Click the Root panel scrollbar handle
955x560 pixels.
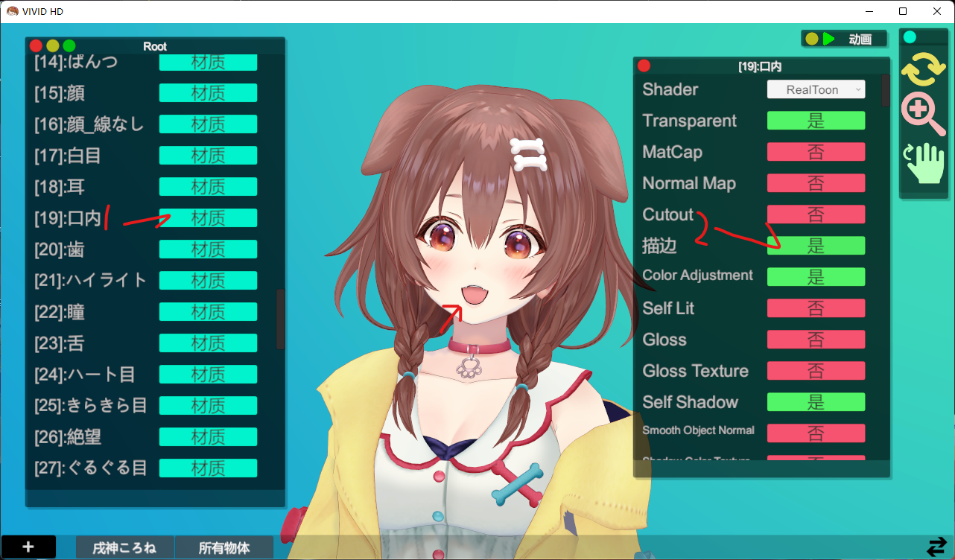click(x=281, y=319)
